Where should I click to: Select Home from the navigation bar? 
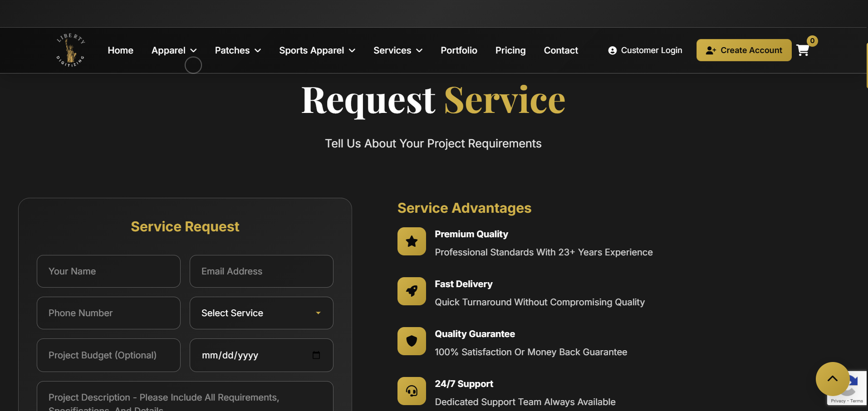(120, 50)
